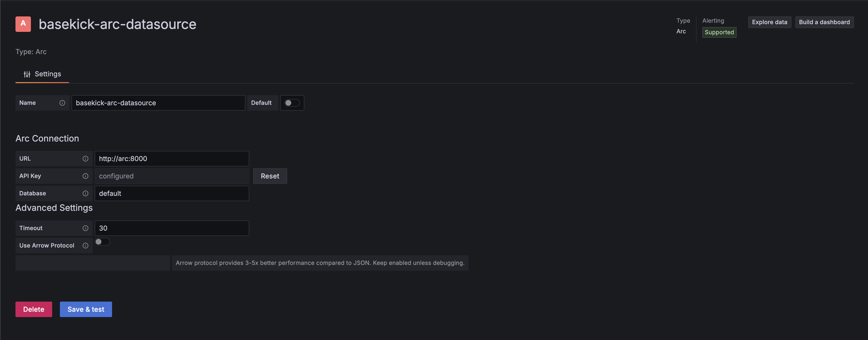Click the info icon beside API Key

point(85,176)
